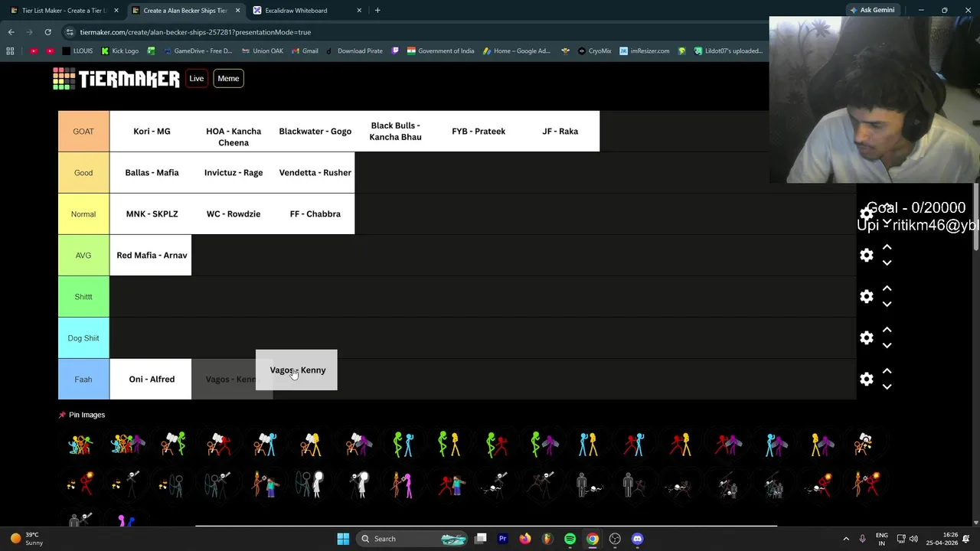The height and width of the screenshot is (551, 980).
Task: Select the AVG tier label
Action: (83, 255)
